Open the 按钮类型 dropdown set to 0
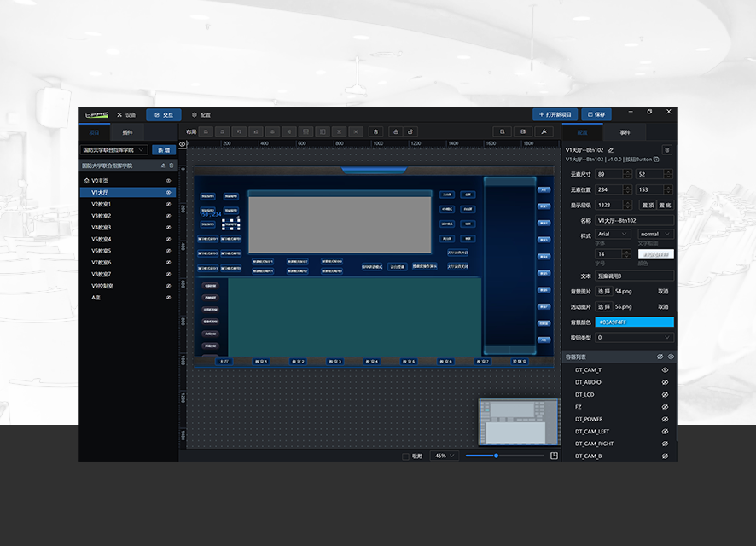Image resolution: width=756 pixels, height=546 pixels. pos(631,337)
